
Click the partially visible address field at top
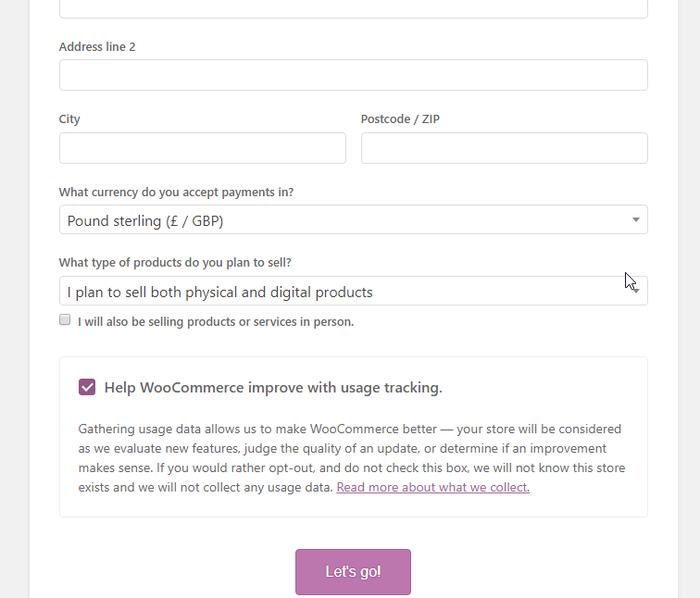(x=353, y=8)
